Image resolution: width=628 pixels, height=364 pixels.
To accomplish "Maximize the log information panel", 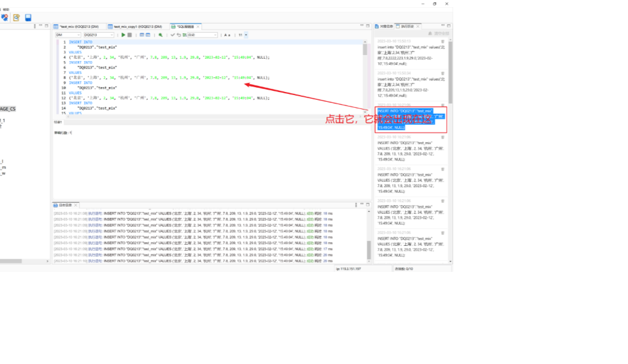I will 368,204.
